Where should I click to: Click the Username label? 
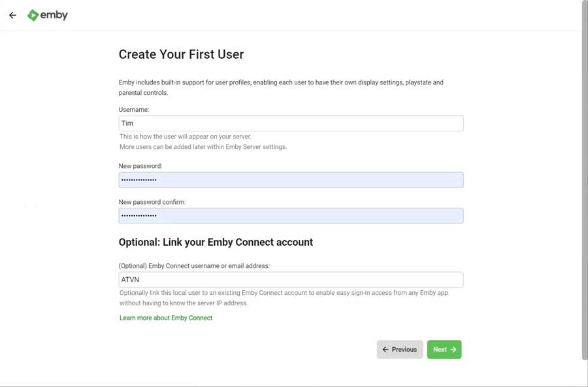point(134,110)
